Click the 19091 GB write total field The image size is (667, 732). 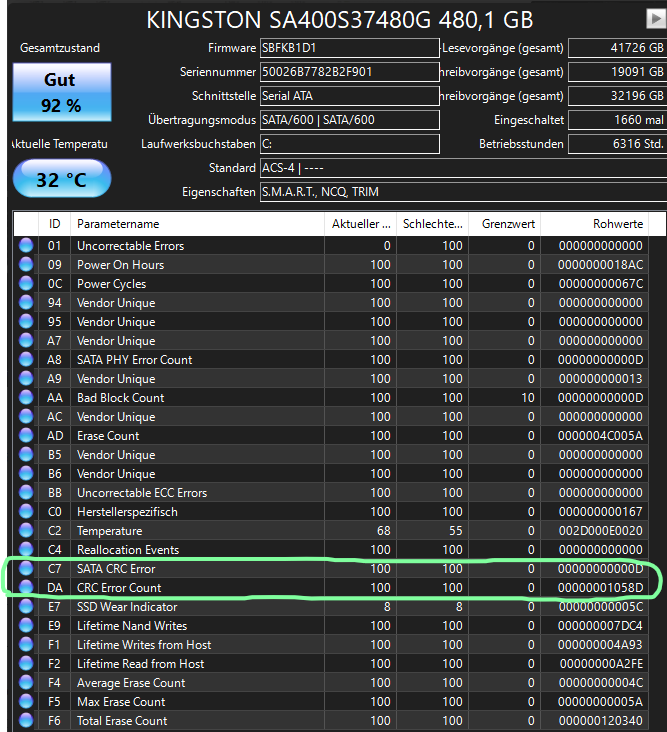point(617,72)
